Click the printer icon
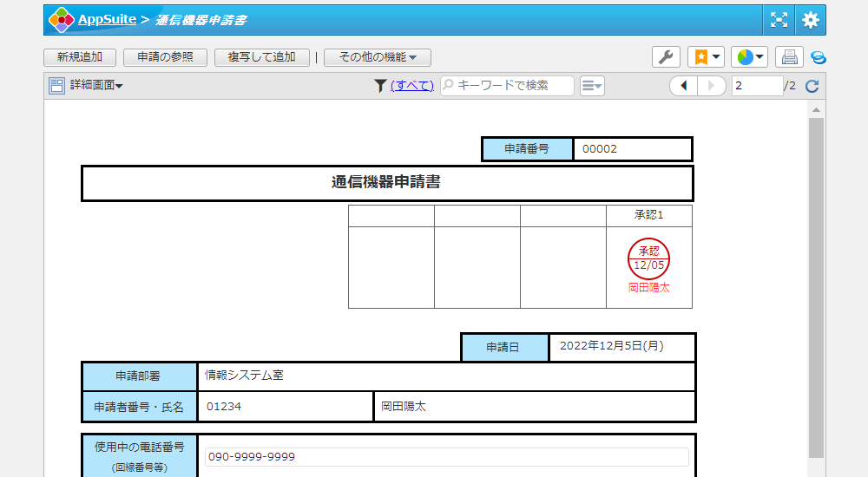868x477 pixels. click(x=789, y=57)
